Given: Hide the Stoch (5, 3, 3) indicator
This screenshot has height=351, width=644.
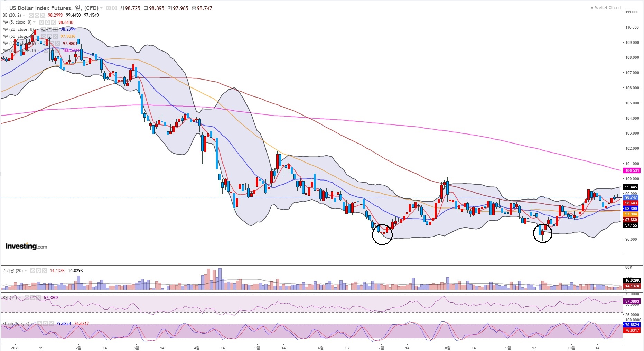Looking at the screenshot, I should point(40,324).
